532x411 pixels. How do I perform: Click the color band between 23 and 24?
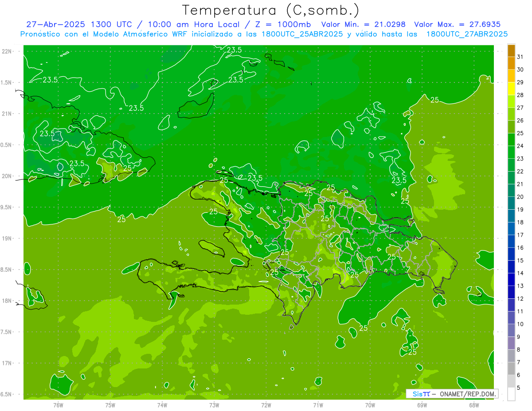coord(511,152)
